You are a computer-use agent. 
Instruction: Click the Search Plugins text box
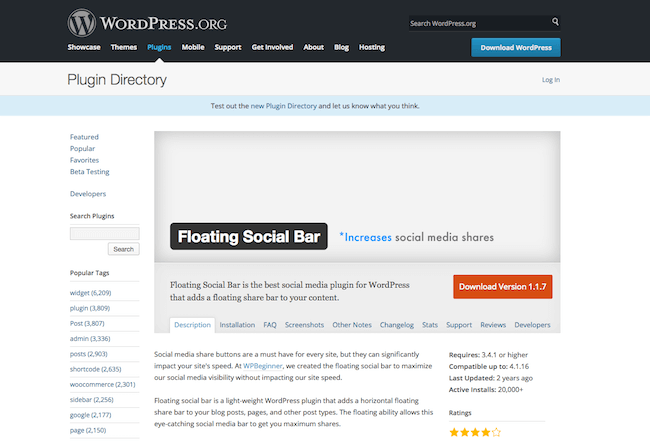(x=104, y=233)
